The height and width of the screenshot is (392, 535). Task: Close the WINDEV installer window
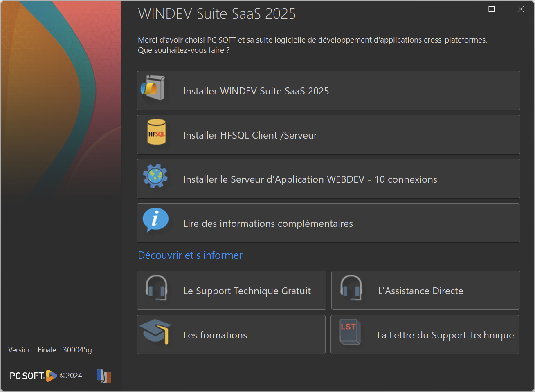pos(520,9)
